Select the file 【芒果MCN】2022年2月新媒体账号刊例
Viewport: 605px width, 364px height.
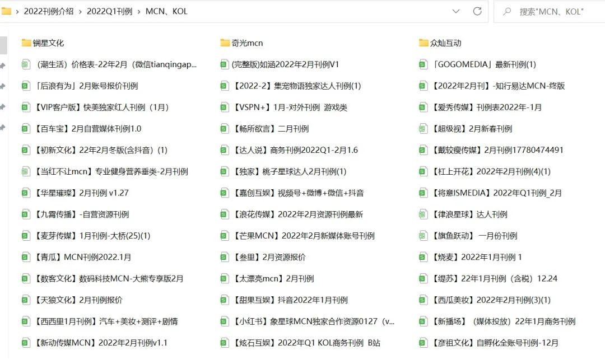click(297, 236)
